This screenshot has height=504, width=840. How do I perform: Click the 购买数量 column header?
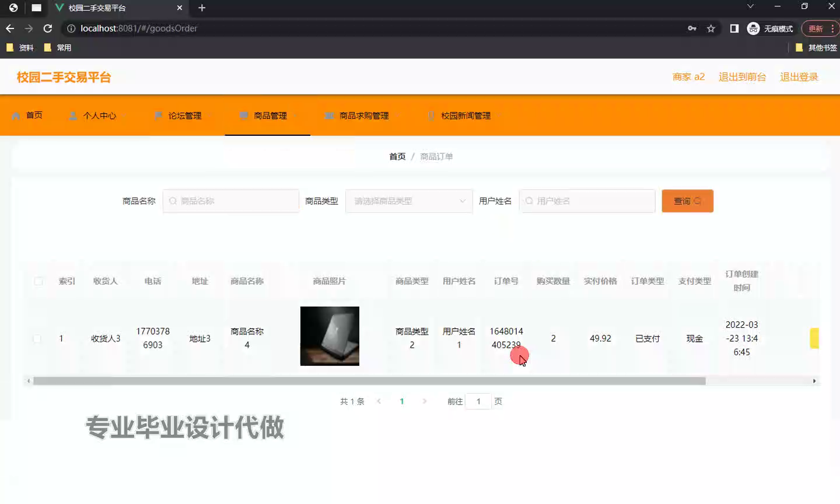[553, 281]
